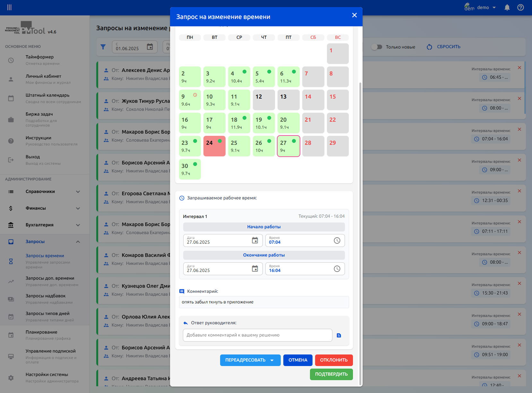Click the ОТМЕНА button
Image resolution: width=532 pixels, height=393 pixels.
298,360
